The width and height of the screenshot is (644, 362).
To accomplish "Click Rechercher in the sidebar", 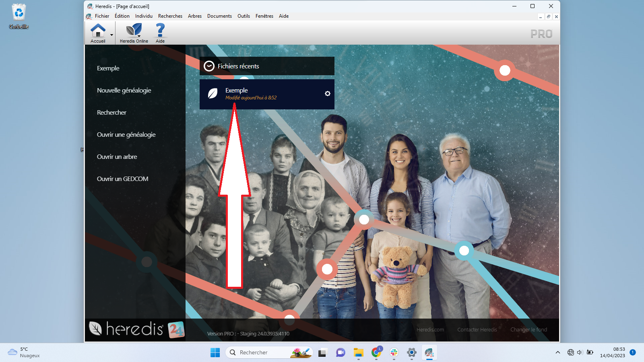I will click(x=111, y=113).
